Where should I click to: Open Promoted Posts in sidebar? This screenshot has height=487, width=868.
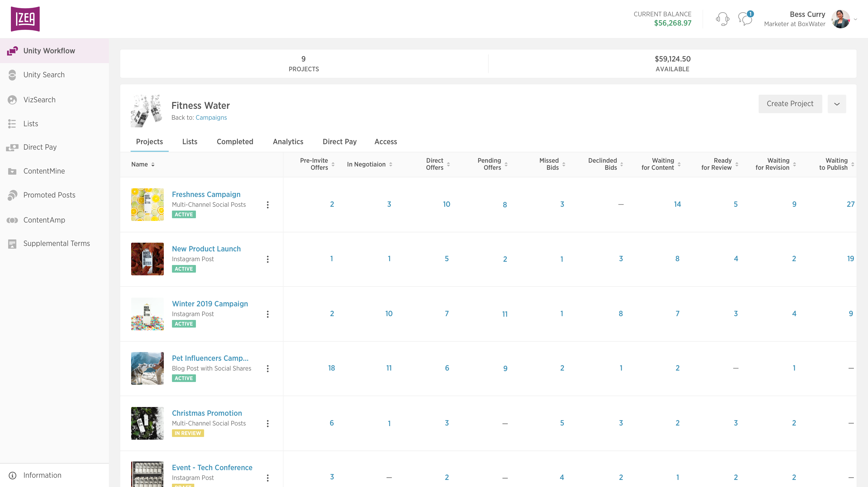49,195
